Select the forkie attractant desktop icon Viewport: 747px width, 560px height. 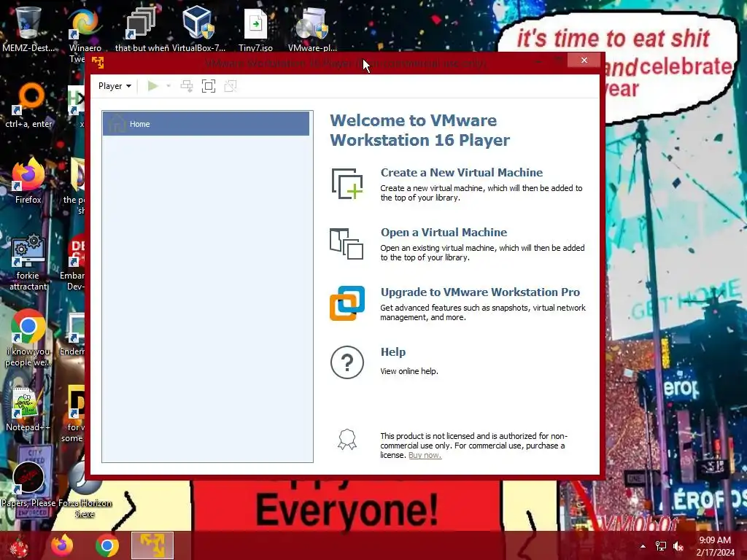tap(28, 262)
